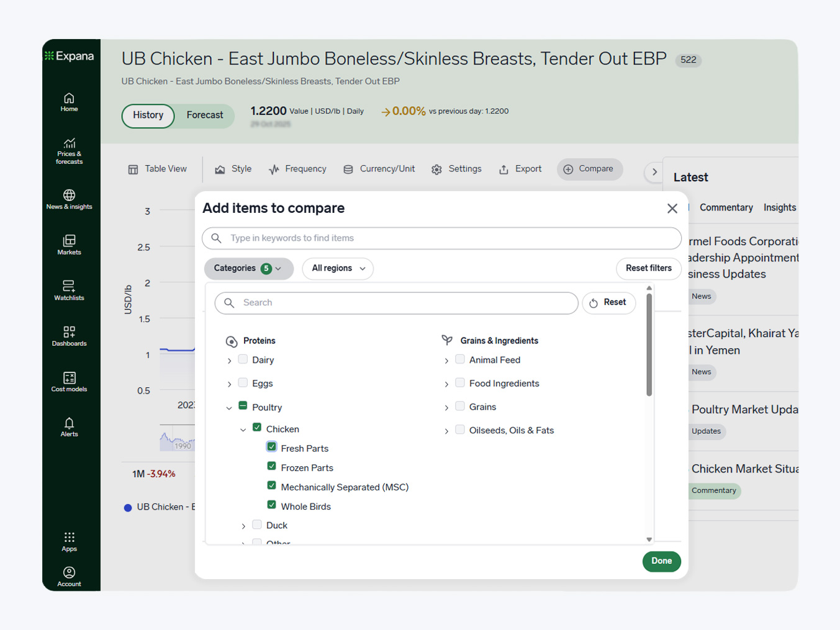Open the Chicken Market Situation article
This screenshot has height=630, width=840.
(744, 469)
